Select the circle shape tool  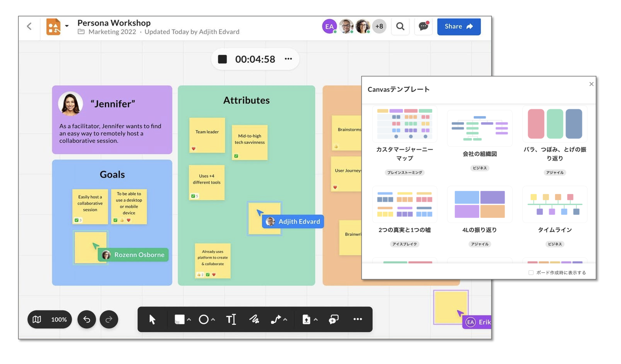(204, 320)
